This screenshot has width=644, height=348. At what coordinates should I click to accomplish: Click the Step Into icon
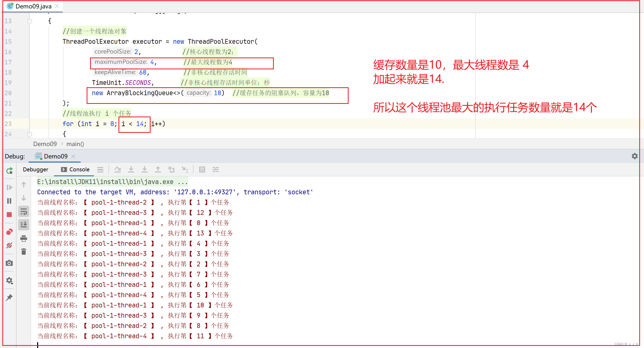coord(131,170)
